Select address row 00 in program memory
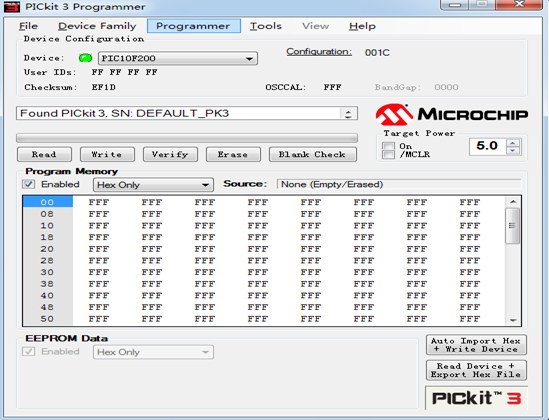The height and width of the screenshot is (420, 549). (x=47, y=202)
